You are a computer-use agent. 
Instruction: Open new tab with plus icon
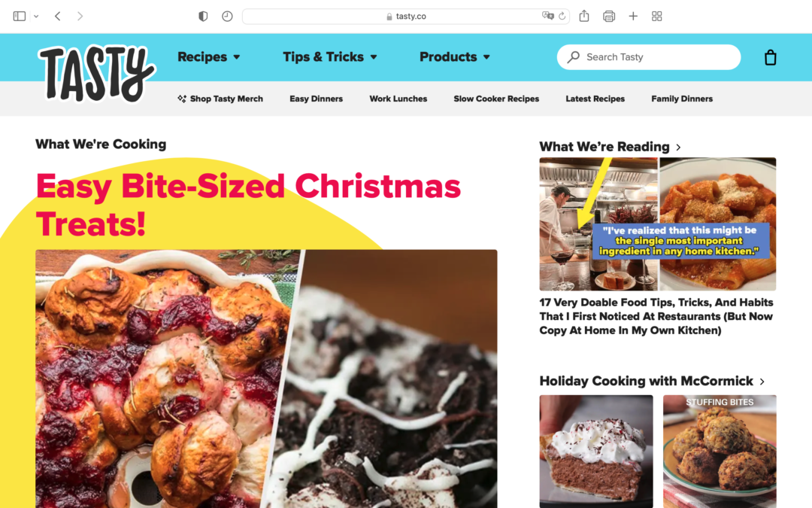(x=633, y=16)
